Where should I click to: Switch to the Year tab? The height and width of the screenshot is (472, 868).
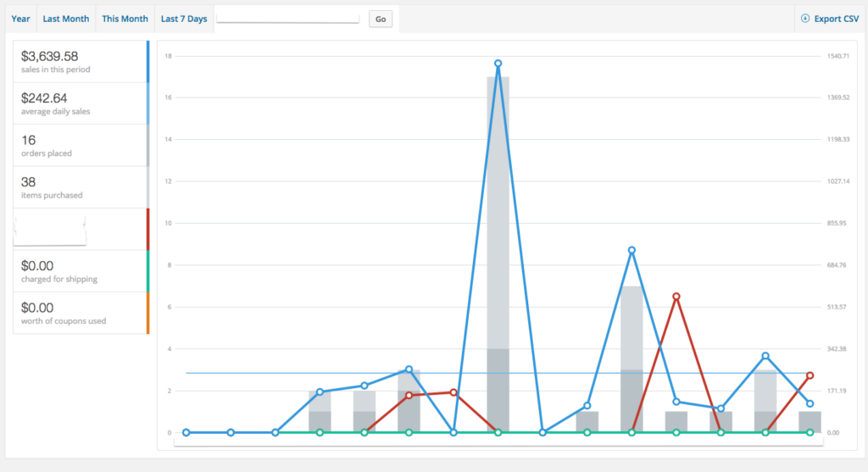pyautogui.click(x=20, y=19)
